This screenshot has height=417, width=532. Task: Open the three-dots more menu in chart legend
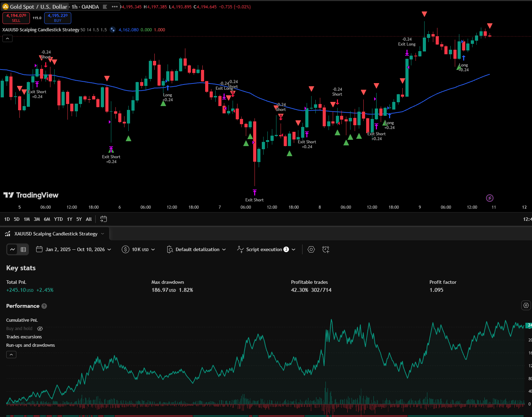point(115,7)
